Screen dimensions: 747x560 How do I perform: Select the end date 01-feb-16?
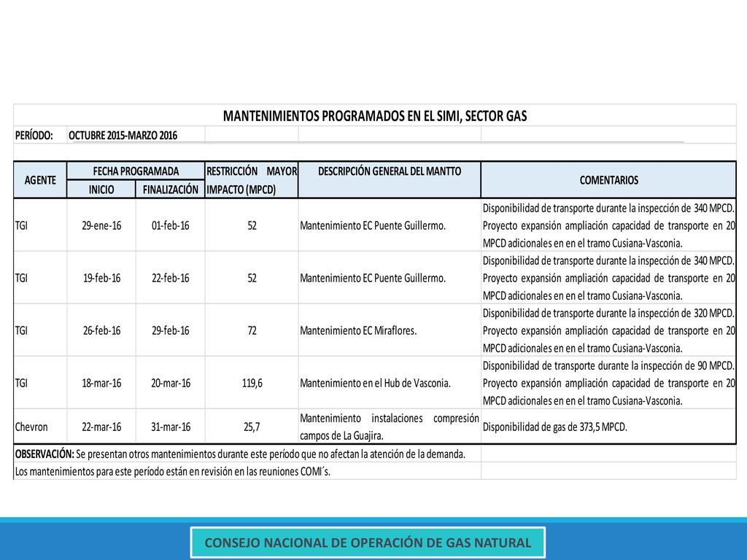pos(170,225)
